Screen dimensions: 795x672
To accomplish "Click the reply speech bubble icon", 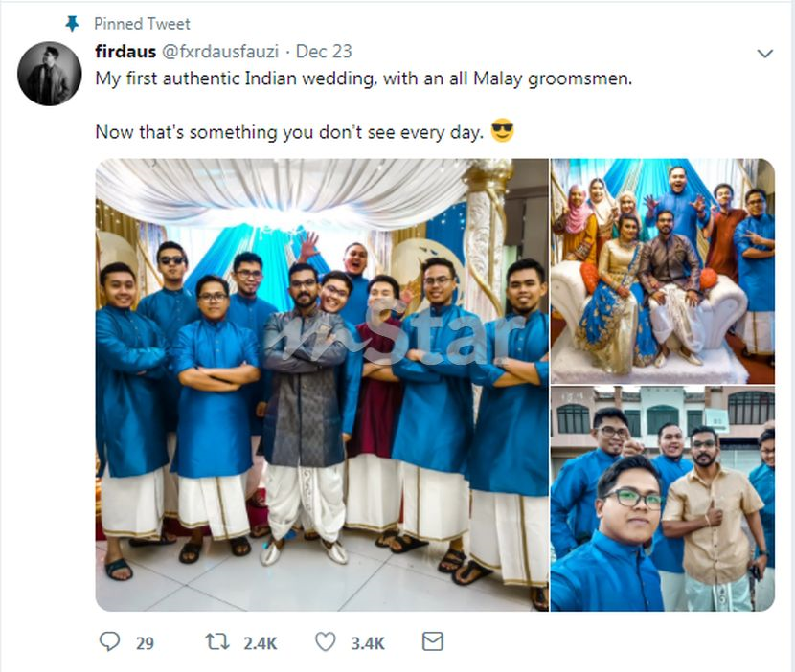I will point(110,642).
